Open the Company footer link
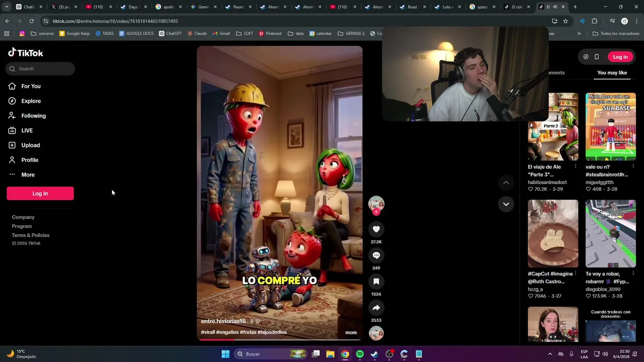This screenshot has height=362, width=644. click(23, 217)
